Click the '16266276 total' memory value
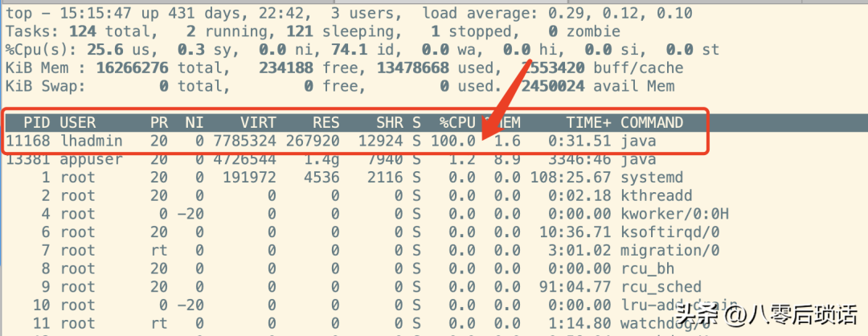Viewport: 868px width, 336px height. (158, 68)
